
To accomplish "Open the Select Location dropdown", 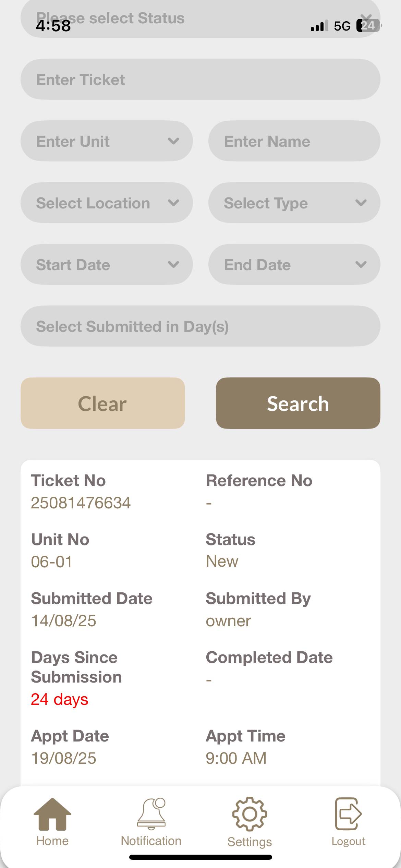I will click(x=107, y=203).
